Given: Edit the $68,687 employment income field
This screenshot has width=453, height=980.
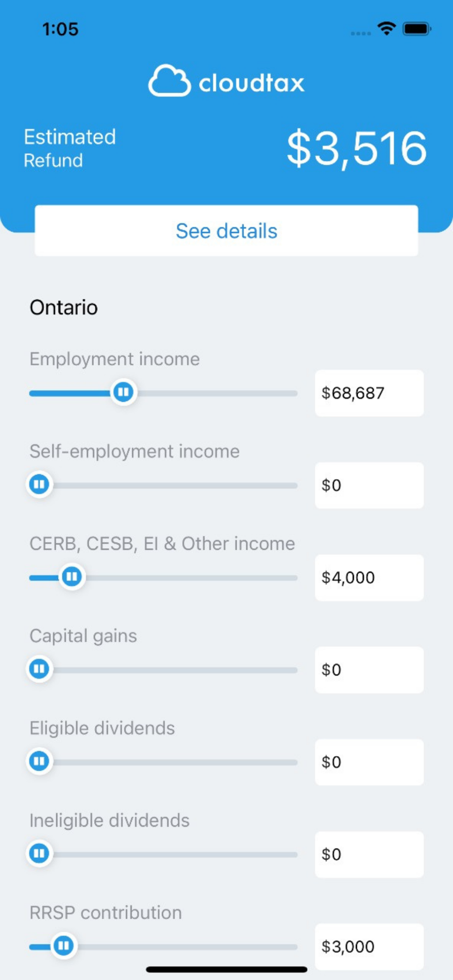Looking at the screenshot, I should coord(369,393).
